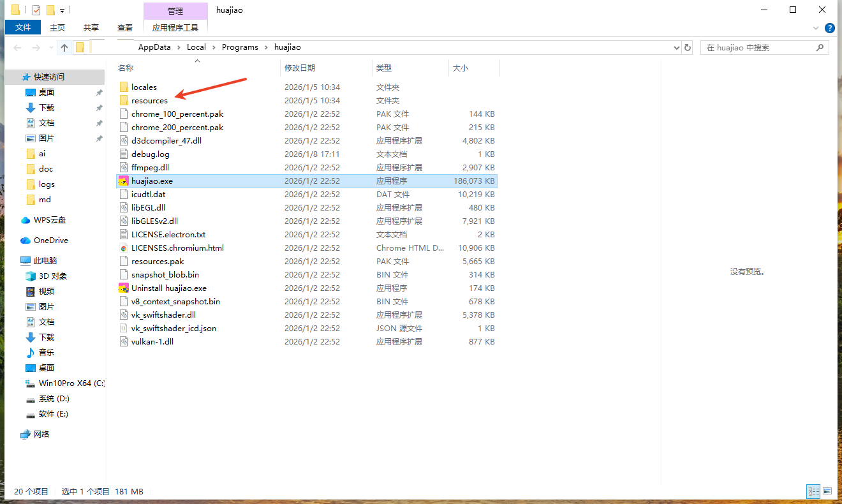Refresh the current folder view
842x504 pixels.
click(x=688, y=48)
